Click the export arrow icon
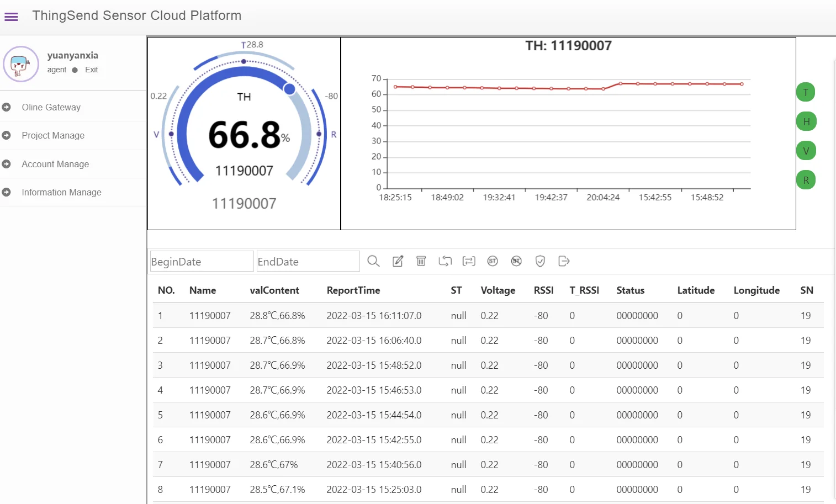The width and height of the screenshot is (836, 504). click(x=564, y=261)
